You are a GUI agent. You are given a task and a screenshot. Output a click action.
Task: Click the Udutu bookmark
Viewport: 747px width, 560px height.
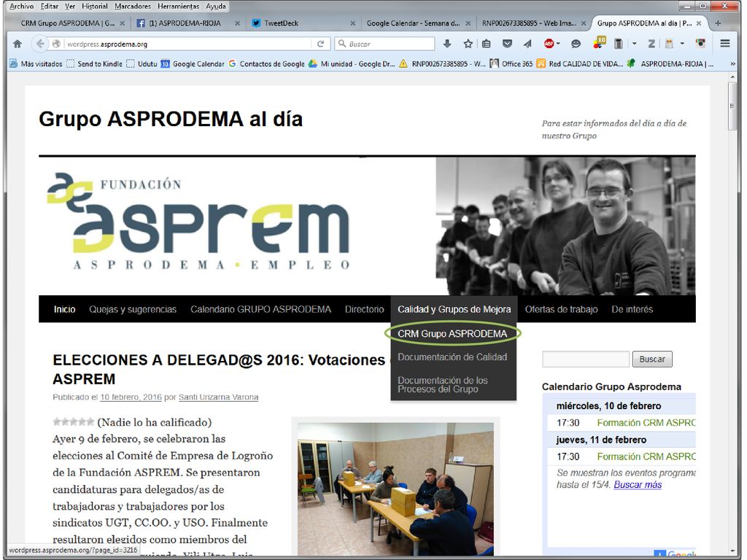142,64
